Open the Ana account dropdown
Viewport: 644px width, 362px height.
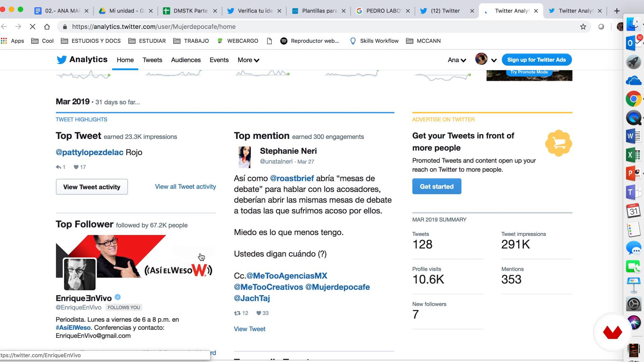(x=457, y=60)
